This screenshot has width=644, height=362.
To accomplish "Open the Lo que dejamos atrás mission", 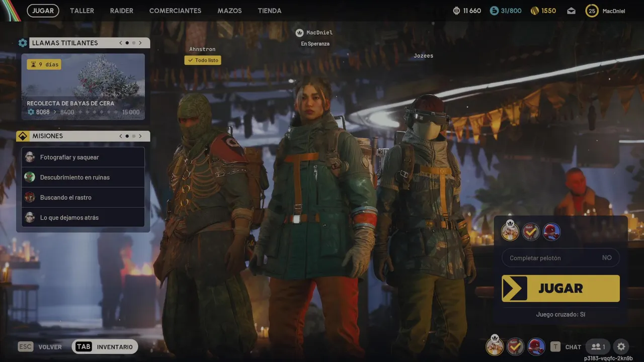I will point(83,218).
